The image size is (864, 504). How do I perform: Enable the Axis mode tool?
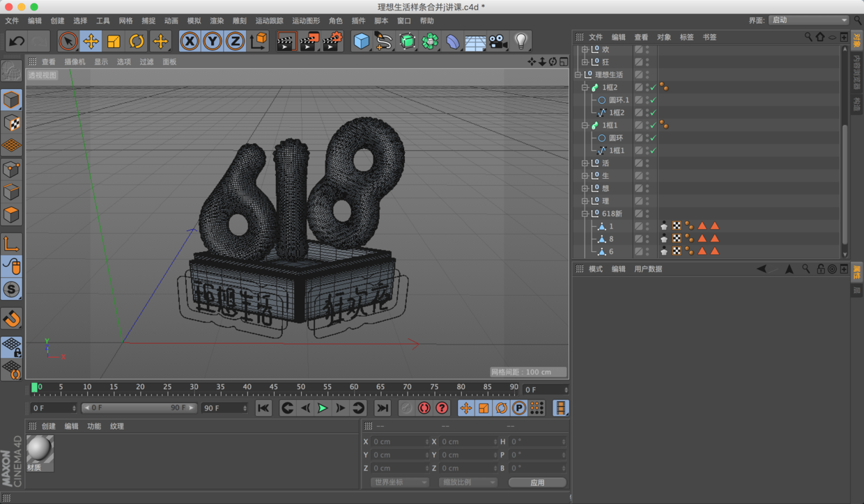click(11, 244)
